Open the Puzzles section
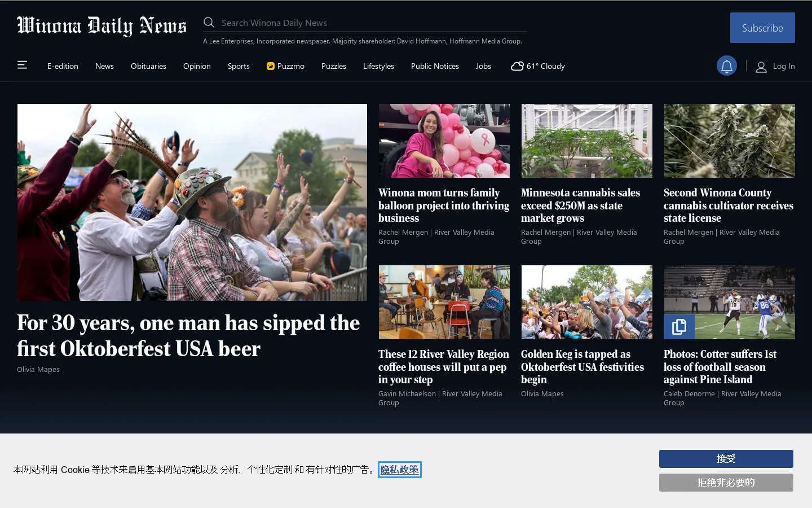Image resolution: width=812 pixels, height=508 pixels. [x=334, y=66]
